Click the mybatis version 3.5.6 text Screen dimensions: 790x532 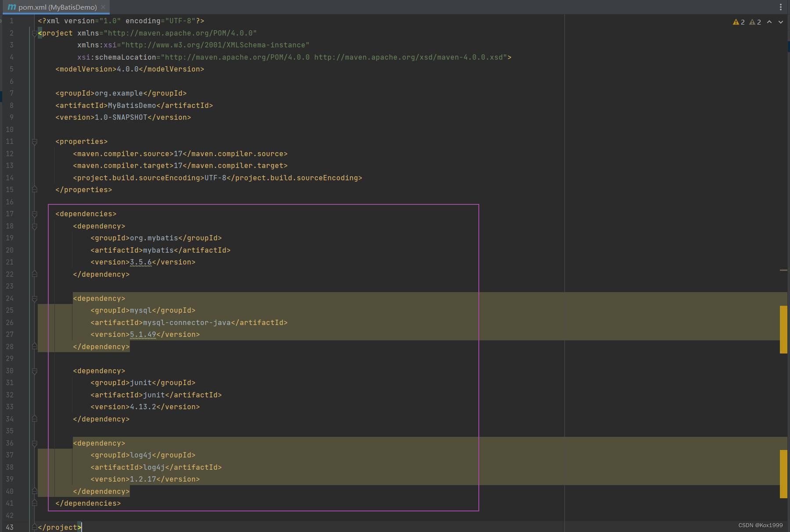point(141,262)
